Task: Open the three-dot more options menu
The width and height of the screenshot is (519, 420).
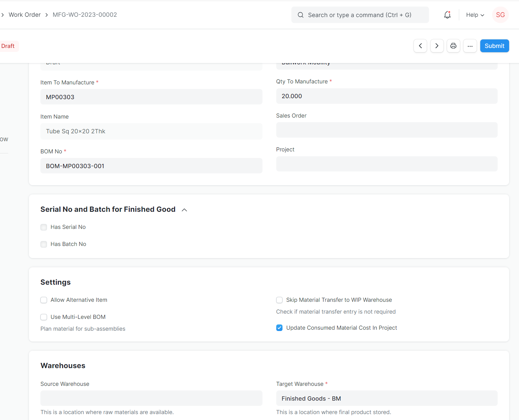Action: coord(470,46)
